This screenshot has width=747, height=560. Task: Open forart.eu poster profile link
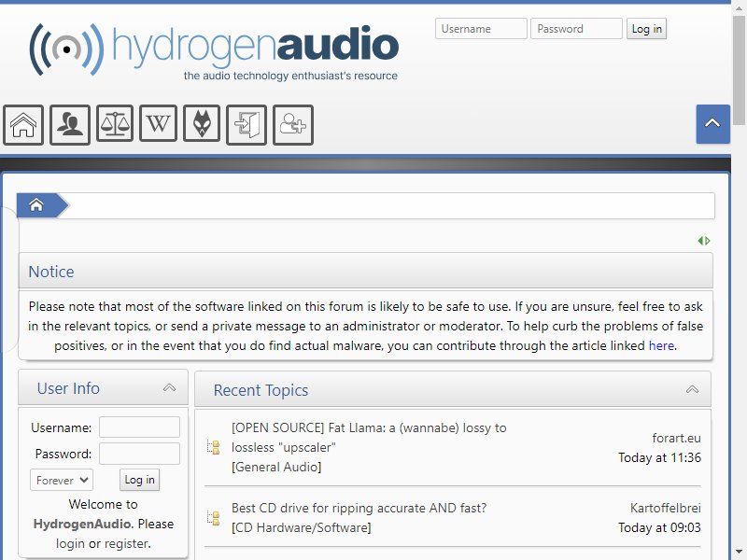(676, 438)
